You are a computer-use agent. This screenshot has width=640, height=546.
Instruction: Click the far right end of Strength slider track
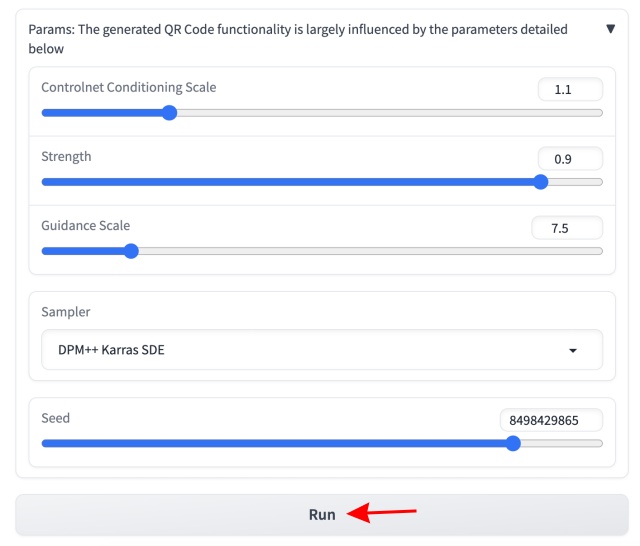600,182
